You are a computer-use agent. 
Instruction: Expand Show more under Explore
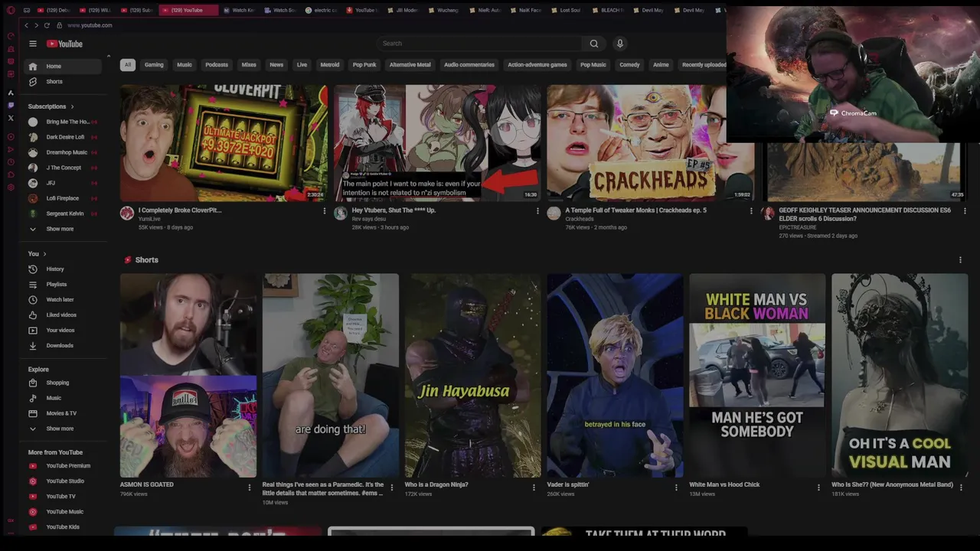point(64,429)
